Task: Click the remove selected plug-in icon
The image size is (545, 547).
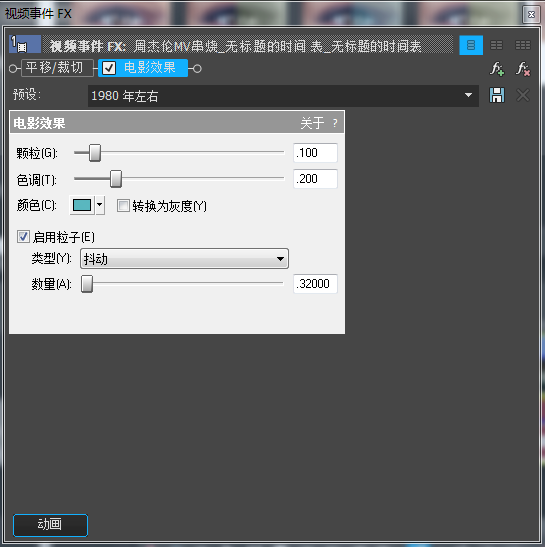Action: point(523,69)
